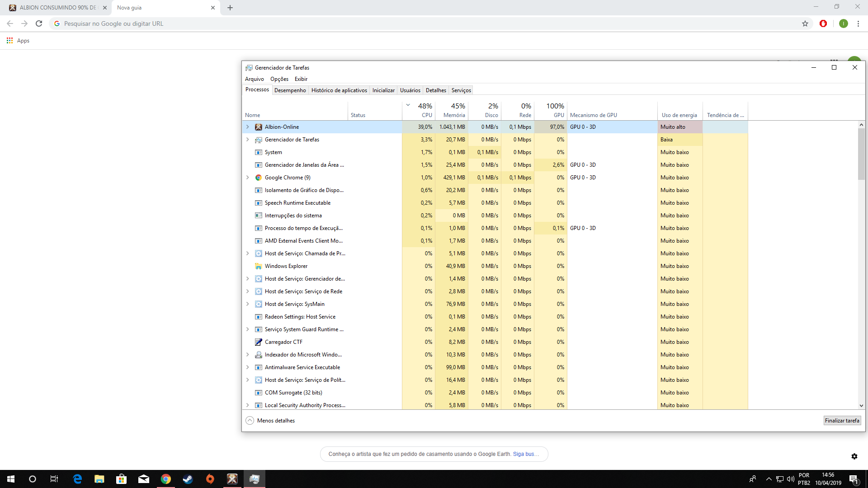868x488 pixels.
Task: Switch to the Usuários tab
Action: click(410, 90)
